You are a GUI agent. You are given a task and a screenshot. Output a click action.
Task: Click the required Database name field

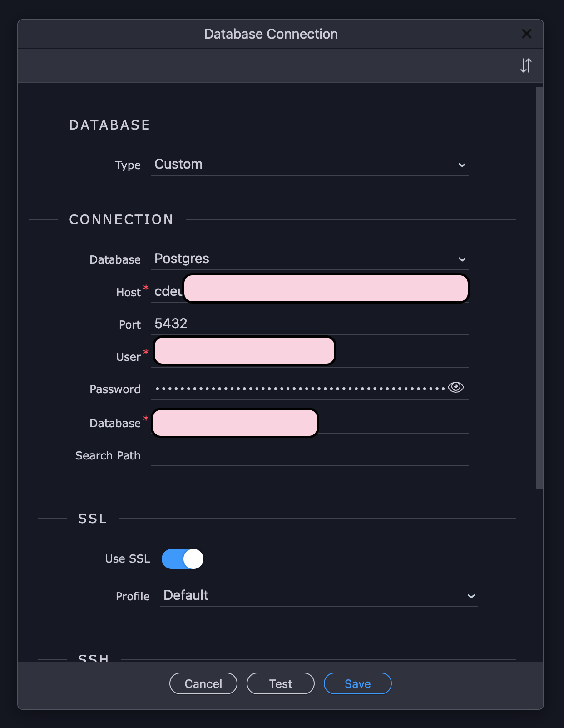tap(310, 422)
